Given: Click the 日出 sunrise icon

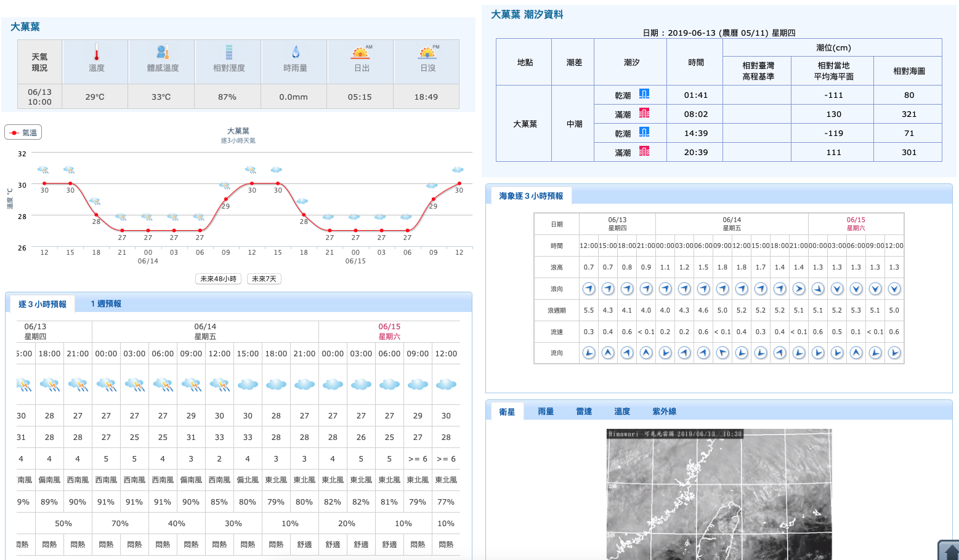Looking at the screenshot, I should click(x=362, y=52).
